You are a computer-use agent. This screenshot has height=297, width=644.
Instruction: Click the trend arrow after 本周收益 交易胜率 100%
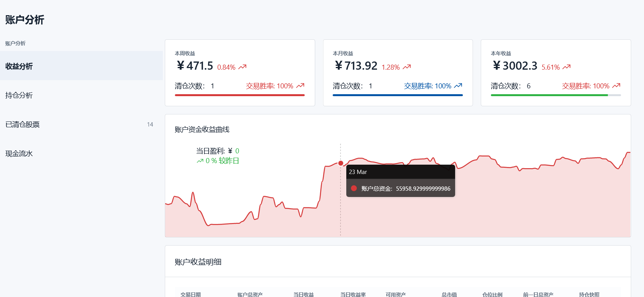pos(300,86)
